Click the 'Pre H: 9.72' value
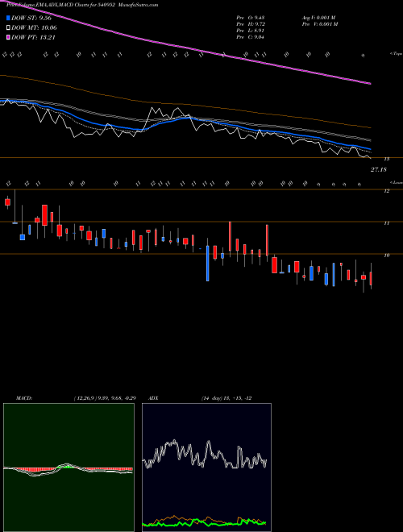The height and width of the screenshot is (532, 403). [x=251, y=24]
